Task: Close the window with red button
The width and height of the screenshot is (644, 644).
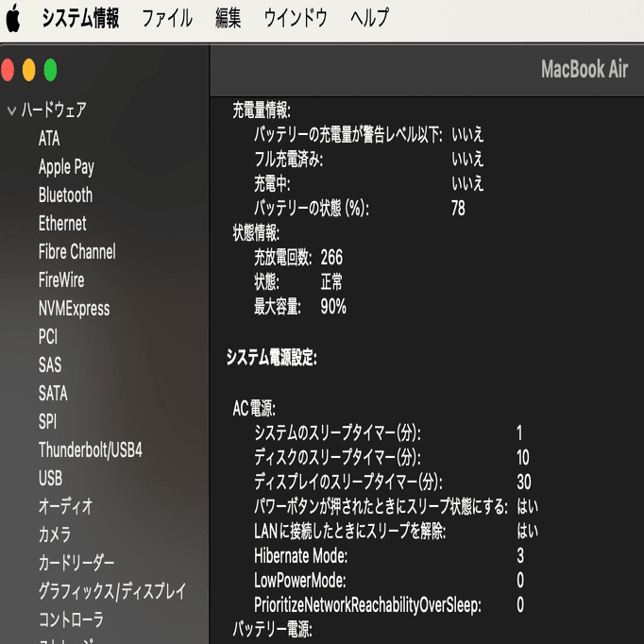Action: point(8,70)
